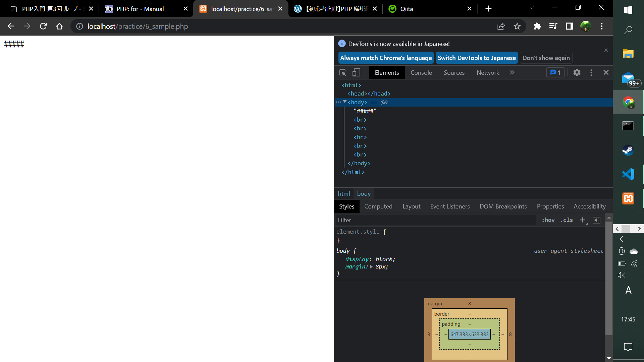Open Steam from the taskbar
644x362 pixels.
pyautogui.click(x=628, y=150)
